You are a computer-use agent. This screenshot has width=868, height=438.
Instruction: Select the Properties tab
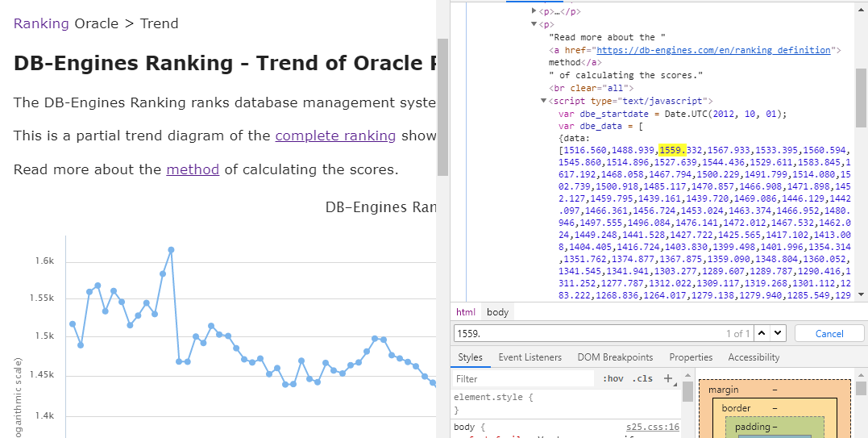pyautogui.click(x=691, y=357)
